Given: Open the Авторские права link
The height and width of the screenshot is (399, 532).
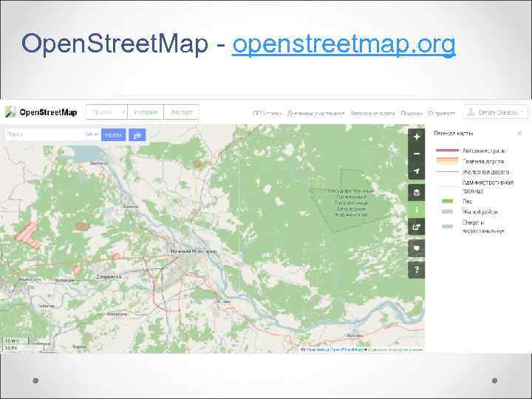Looking at the screenshot, I should 372,113.
